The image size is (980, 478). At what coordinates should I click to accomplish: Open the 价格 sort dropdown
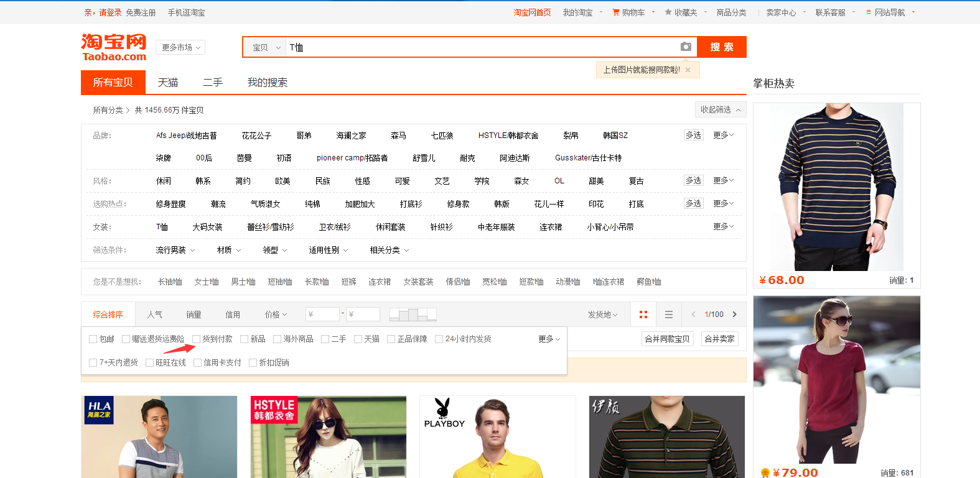tap(276, 315)
